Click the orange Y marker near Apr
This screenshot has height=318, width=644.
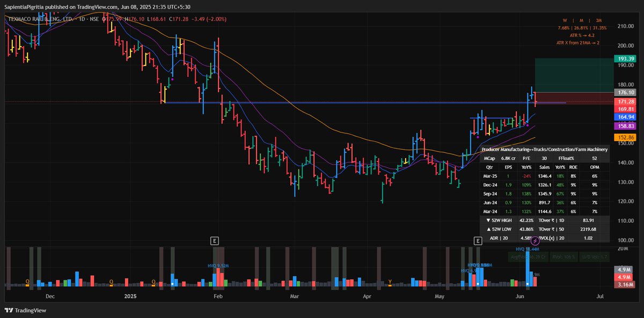pos(390,280)
